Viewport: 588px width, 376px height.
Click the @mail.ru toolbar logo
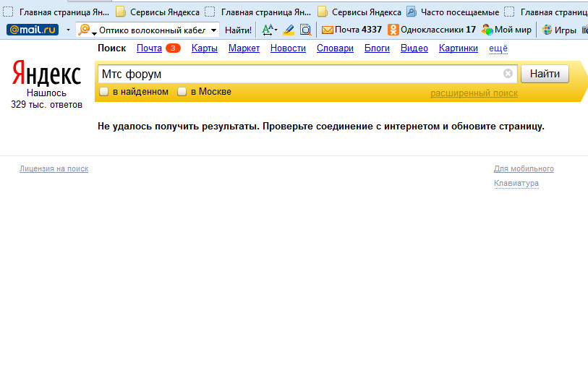33,30
